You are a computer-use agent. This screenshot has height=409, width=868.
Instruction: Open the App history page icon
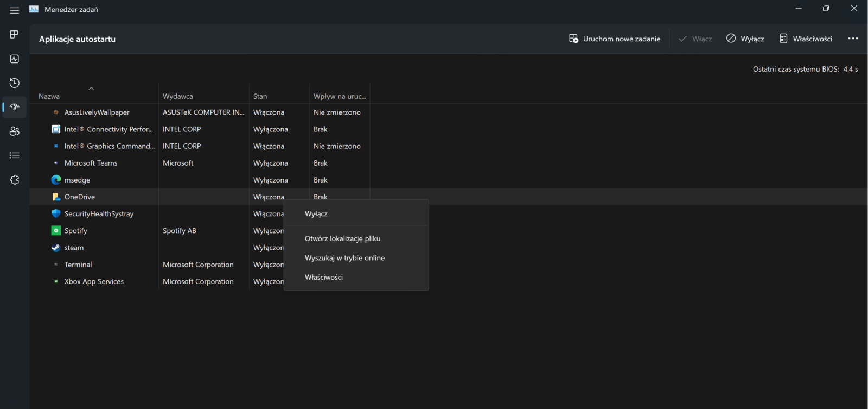[x=15, y=83]
